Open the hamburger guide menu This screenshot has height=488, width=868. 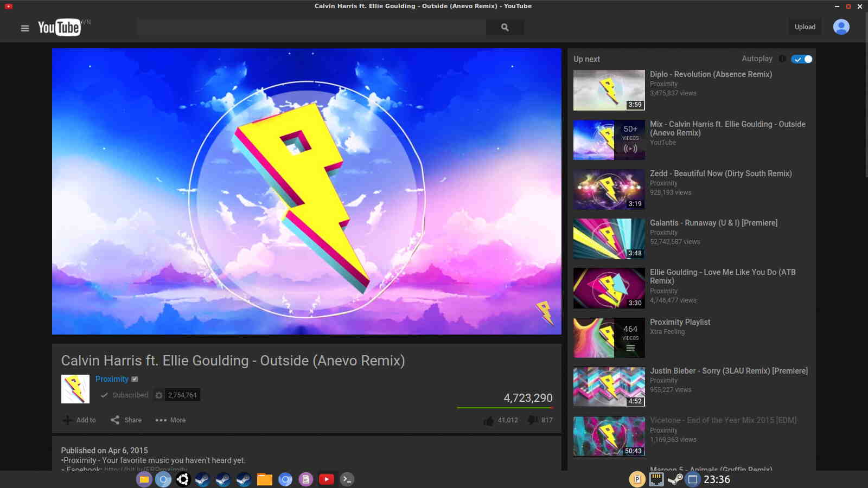(24, 28)
